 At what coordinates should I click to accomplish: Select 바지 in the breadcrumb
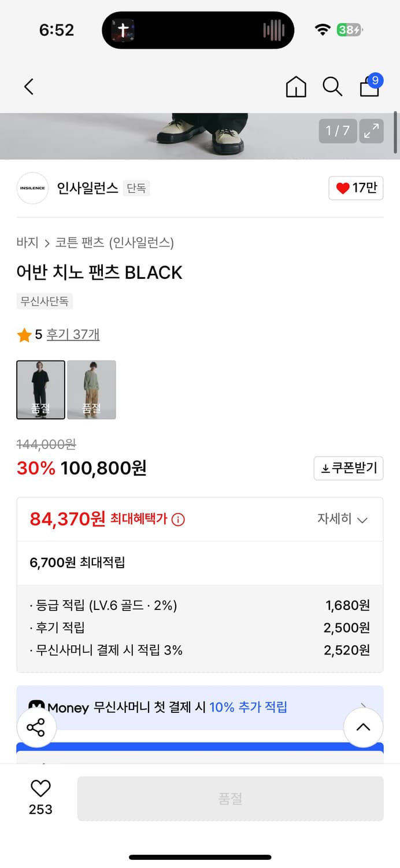point(25,243)
